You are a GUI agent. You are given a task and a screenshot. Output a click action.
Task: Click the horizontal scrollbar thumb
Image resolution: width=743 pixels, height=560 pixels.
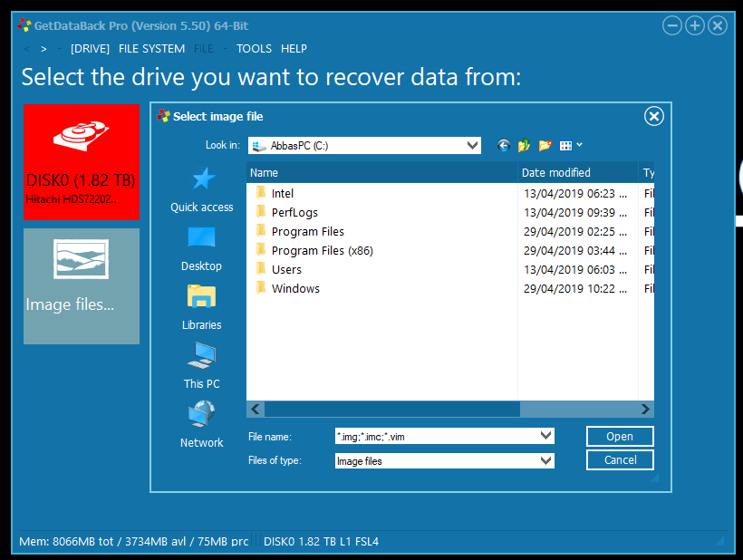tap(391, 409)
